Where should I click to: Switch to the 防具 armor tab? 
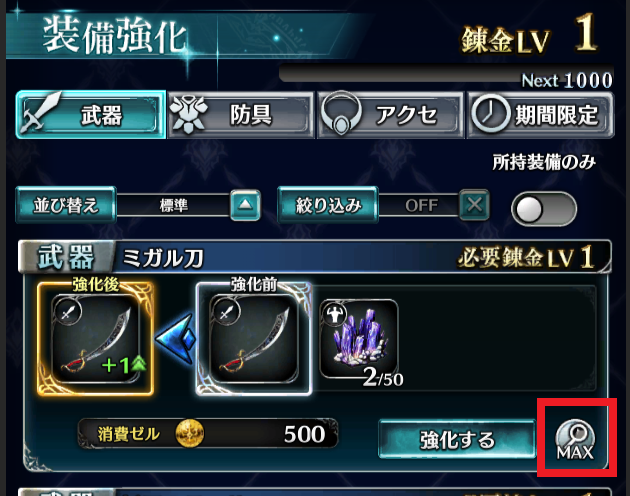[240, 115]
